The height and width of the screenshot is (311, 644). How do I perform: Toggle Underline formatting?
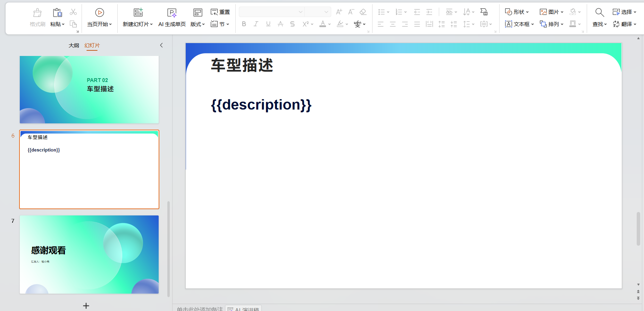268,24
